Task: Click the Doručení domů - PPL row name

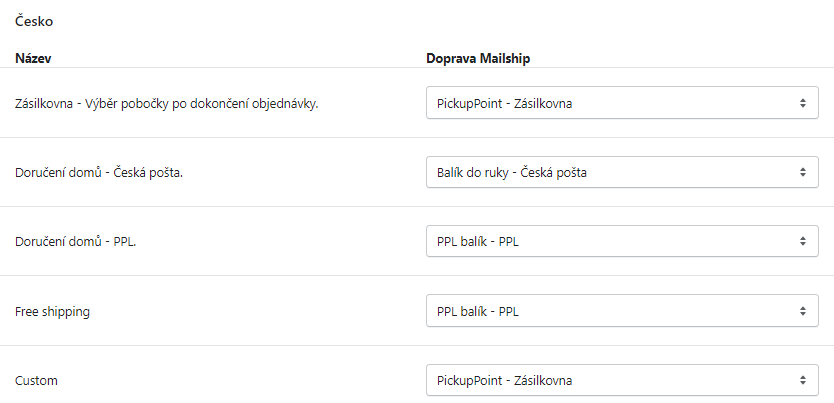Action: coord(75,242)
